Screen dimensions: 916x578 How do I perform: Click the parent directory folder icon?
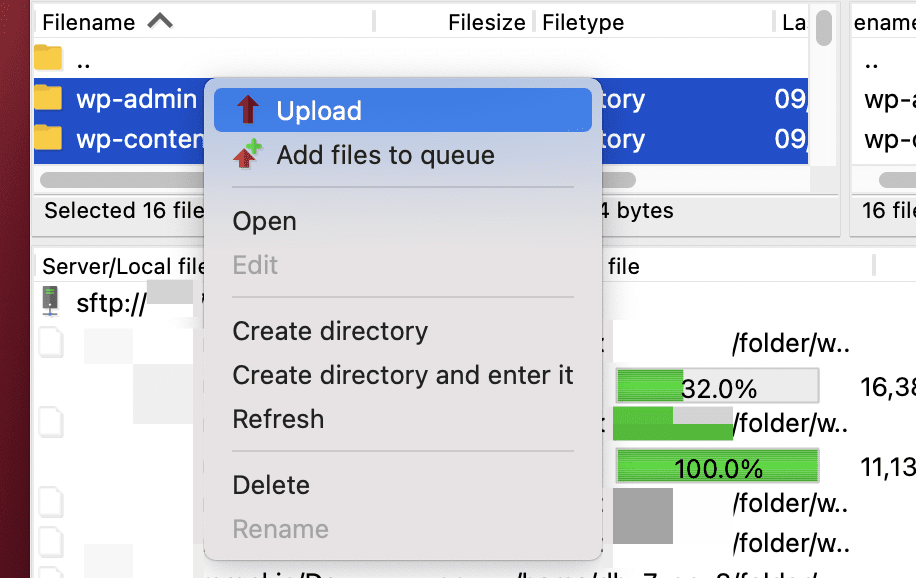pos(48,58)
